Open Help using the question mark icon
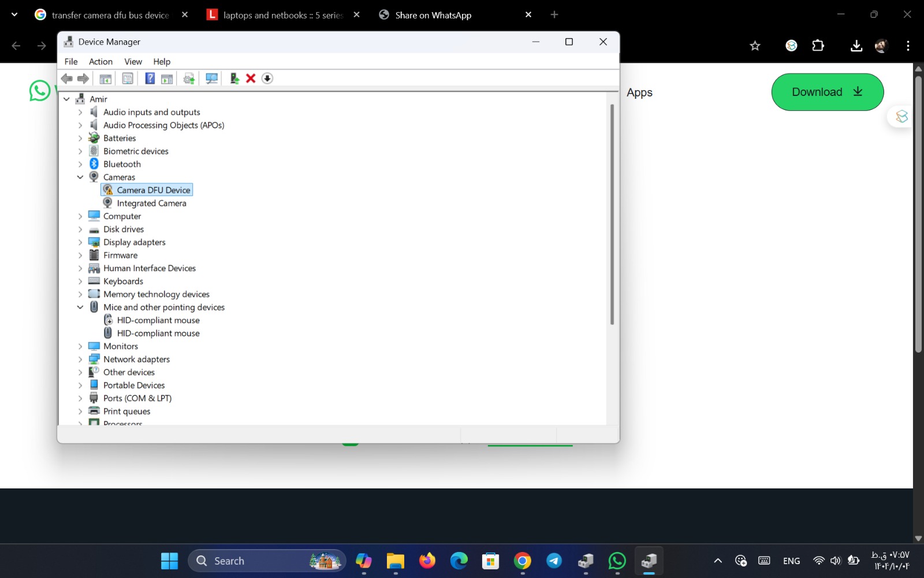 [x=150, y=78]
